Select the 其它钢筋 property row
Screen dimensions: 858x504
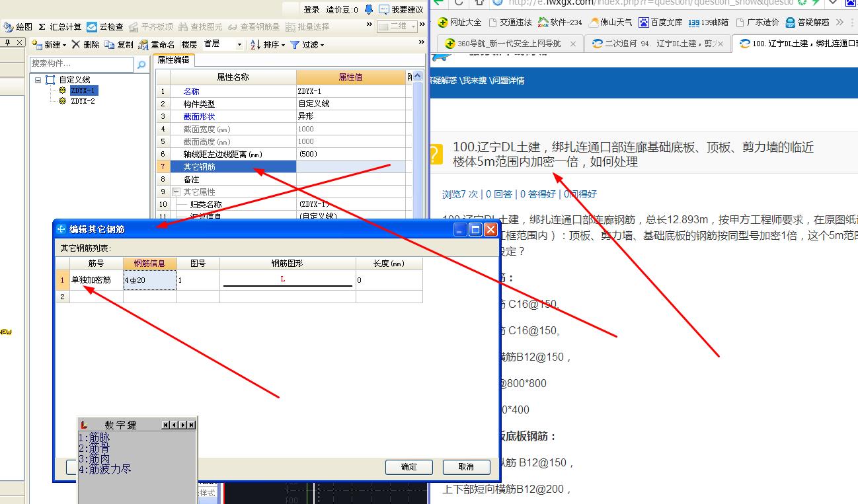click(281, 166)
